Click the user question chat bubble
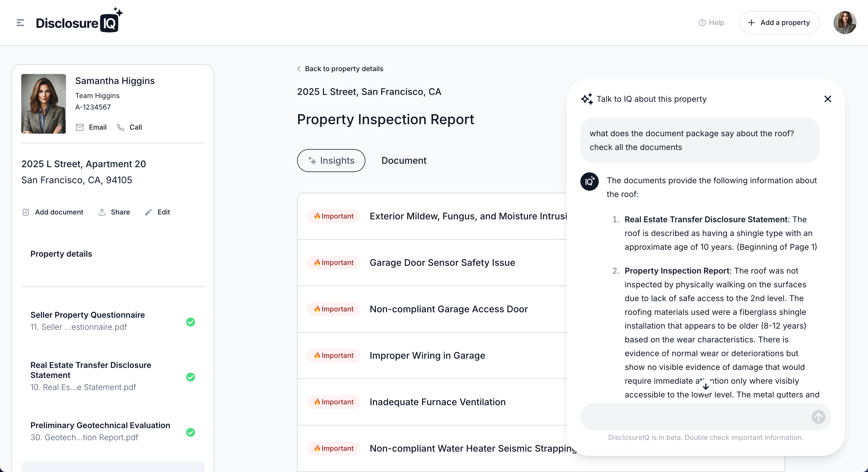Viewport: 868px width, 472px height. pyautogui.click(x=700, y=141)
